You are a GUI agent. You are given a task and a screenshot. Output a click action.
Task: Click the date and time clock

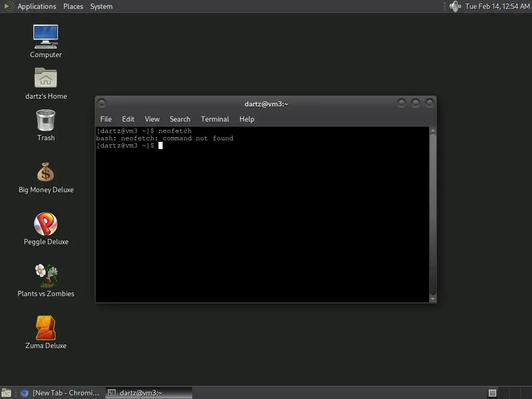click(x=497, y=6)
